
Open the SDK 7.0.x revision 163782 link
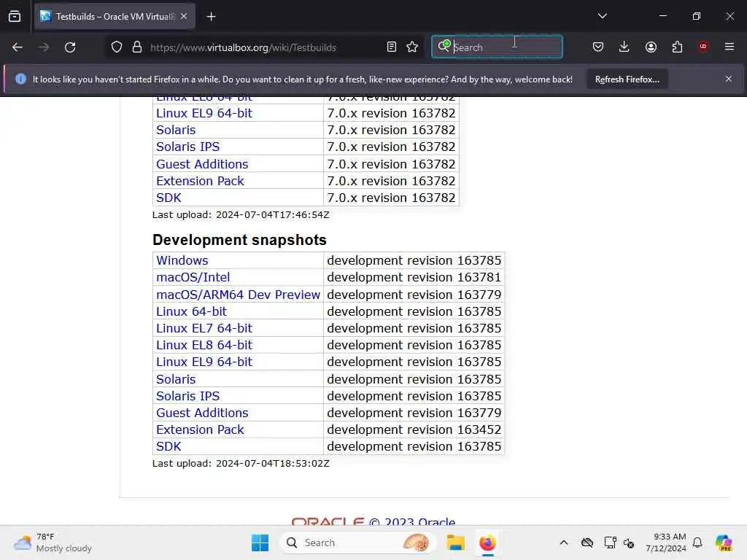(x=169, y=198)
